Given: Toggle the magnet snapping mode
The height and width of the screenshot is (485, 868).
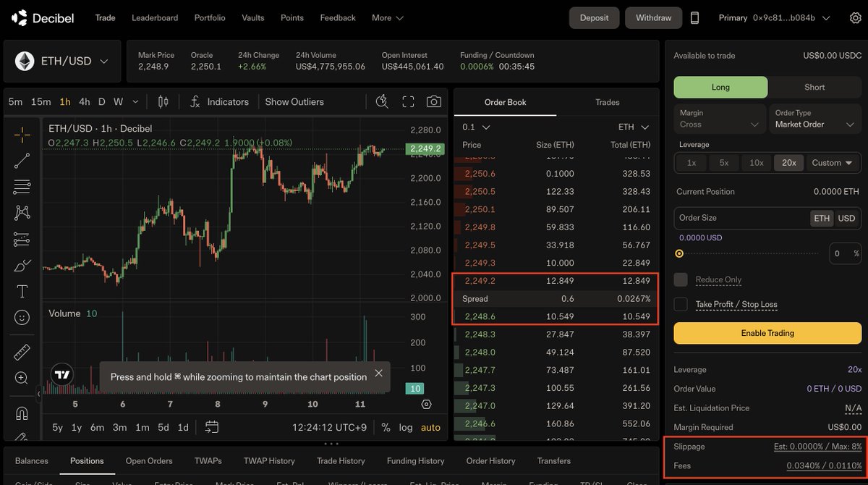Looking at the screenshot, I should point(22,413).
